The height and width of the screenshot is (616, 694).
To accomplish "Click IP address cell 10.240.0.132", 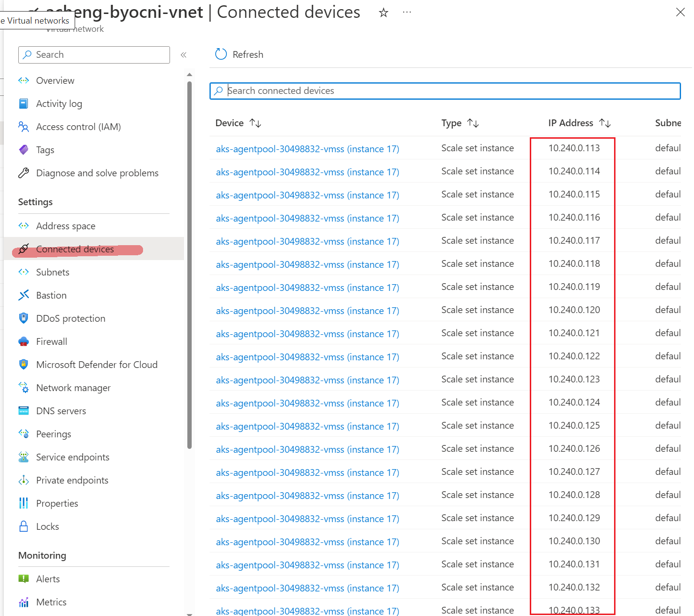I will [x=574, y=587].
